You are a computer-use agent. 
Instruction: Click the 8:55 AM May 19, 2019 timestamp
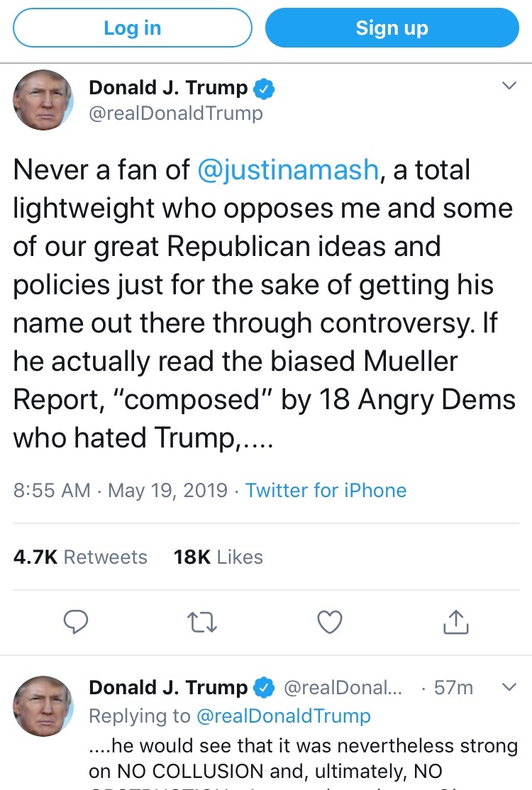(121, 491)
